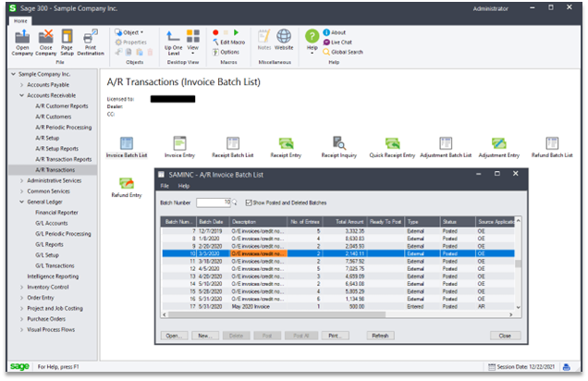
Task: Click the Up One Level icon
Action: point(173,37)
